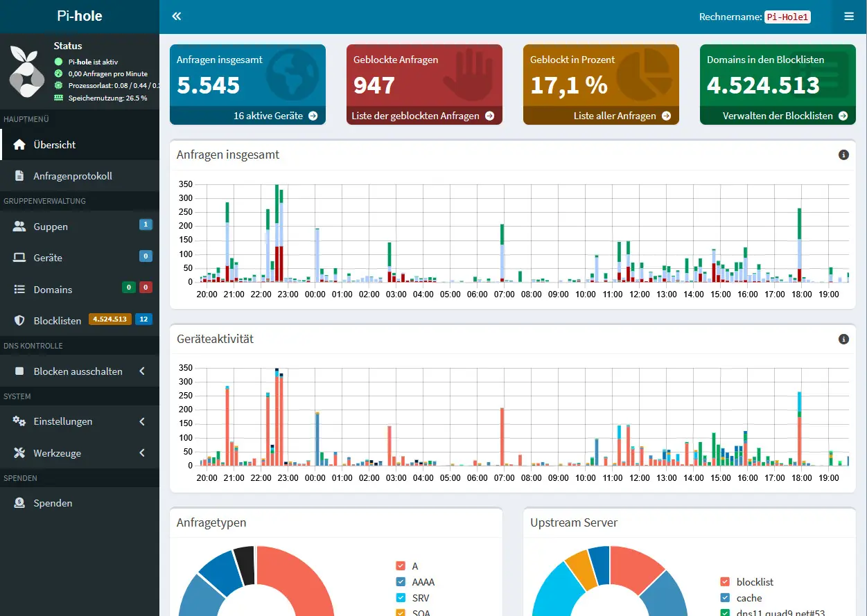Click the Spenden donate icon
867x616 pixels.
pos(19,503)
